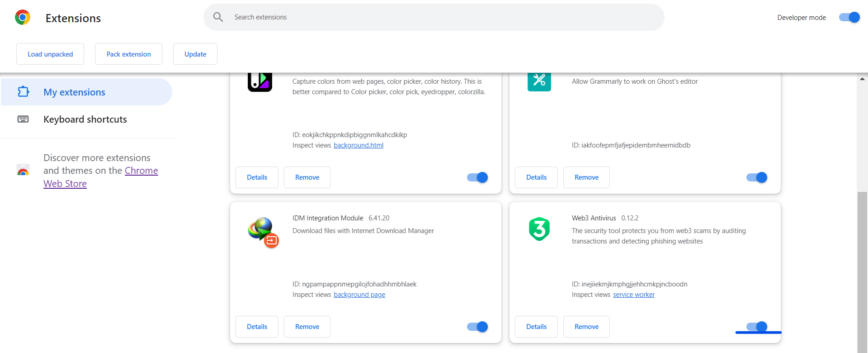Remove the Web3 Antivirus extension
This screenshot has width=868, height=353.
(586, 327)
